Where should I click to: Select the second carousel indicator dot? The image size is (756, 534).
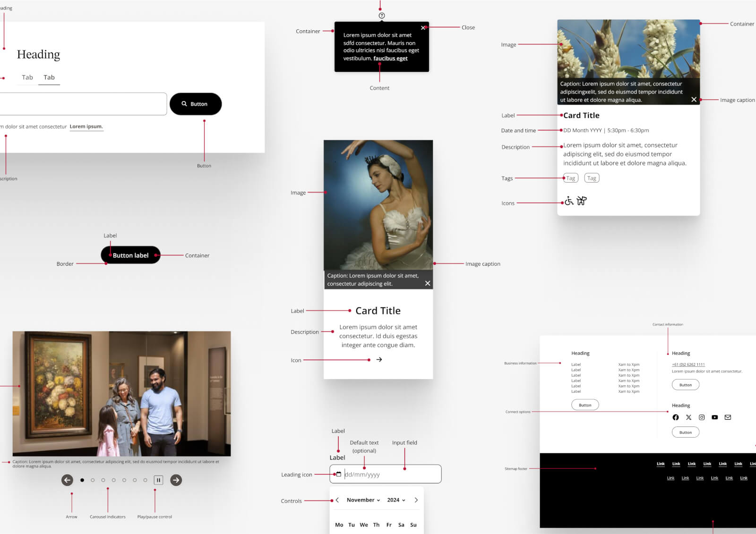(93, 480)
